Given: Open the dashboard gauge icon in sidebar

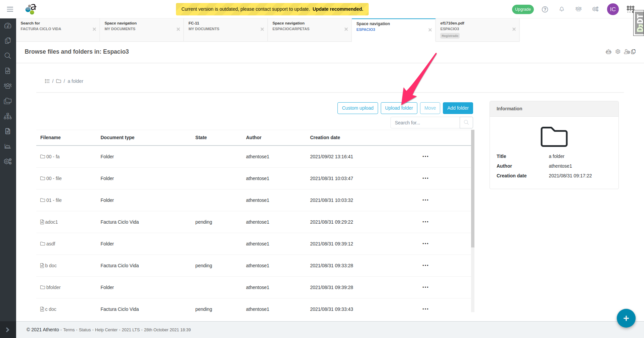Looking at the screenshot, I should 8,26.
